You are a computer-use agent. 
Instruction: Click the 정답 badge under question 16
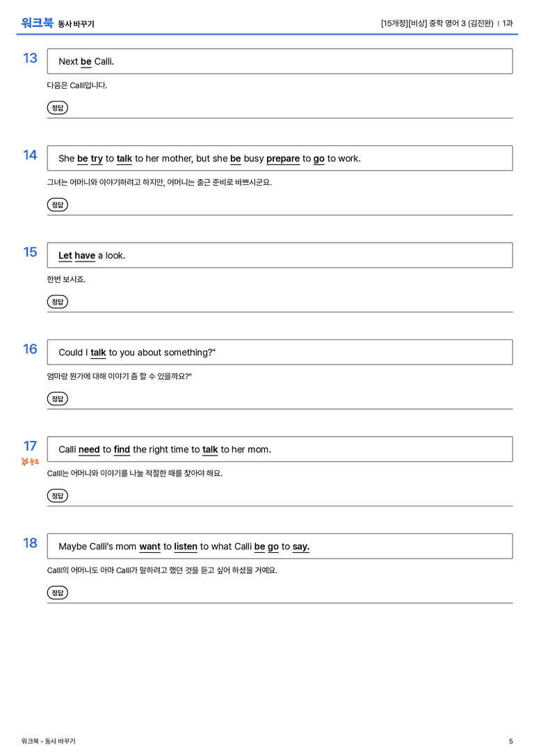(x=57, y=399)
